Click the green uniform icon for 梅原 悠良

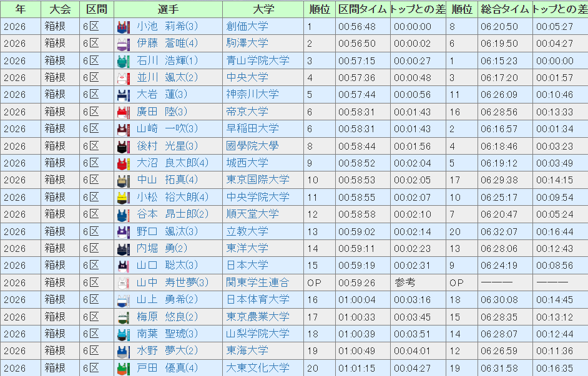(x=123, y=317)
